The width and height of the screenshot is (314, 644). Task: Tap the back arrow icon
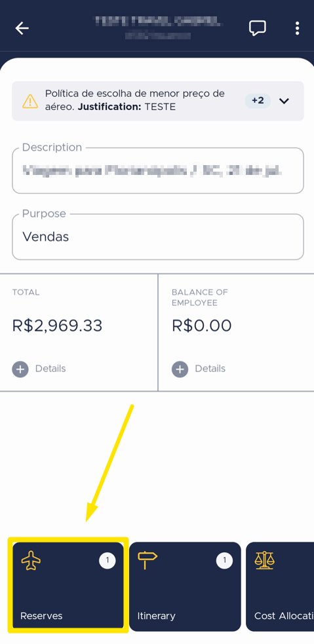(22, 28)
